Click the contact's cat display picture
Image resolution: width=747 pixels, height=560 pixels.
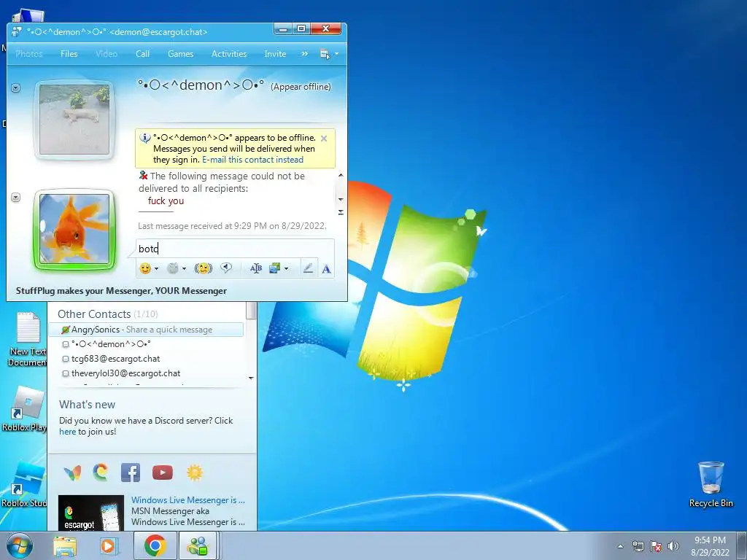pos(74,120)
